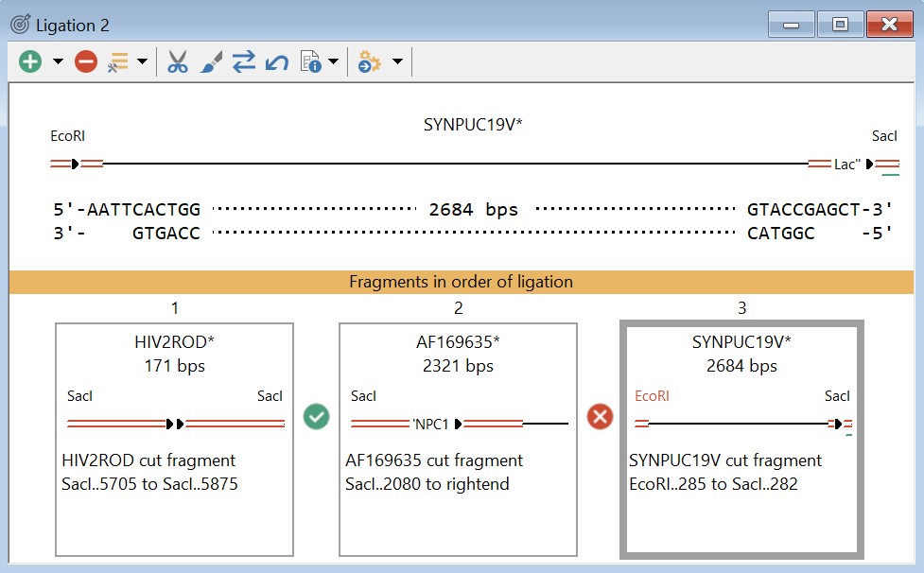The height and width of the screenshot is (573, 924).
Task: Select the scissors cut tool
Action: (177, 62)
